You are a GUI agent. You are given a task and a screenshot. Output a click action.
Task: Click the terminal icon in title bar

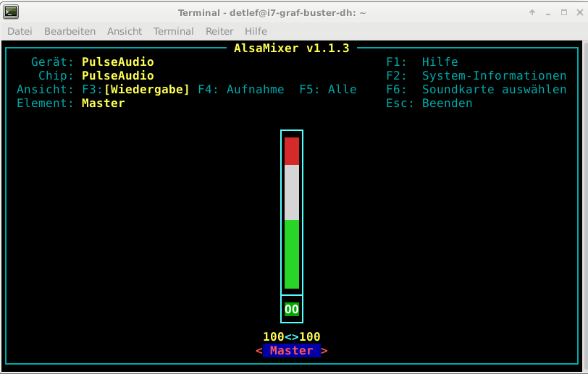click(11, 12)
